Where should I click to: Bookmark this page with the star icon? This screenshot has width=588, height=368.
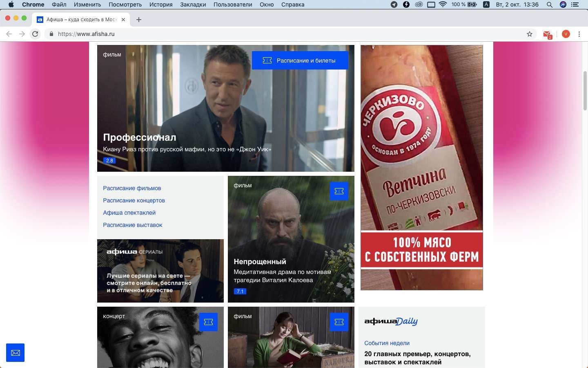[x=530, y=34]
